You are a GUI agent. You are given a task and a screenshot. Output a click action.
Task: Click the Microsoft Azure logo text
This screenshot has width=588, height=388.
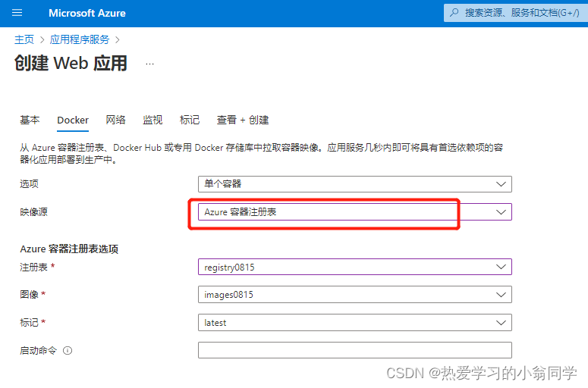[87, 13]
